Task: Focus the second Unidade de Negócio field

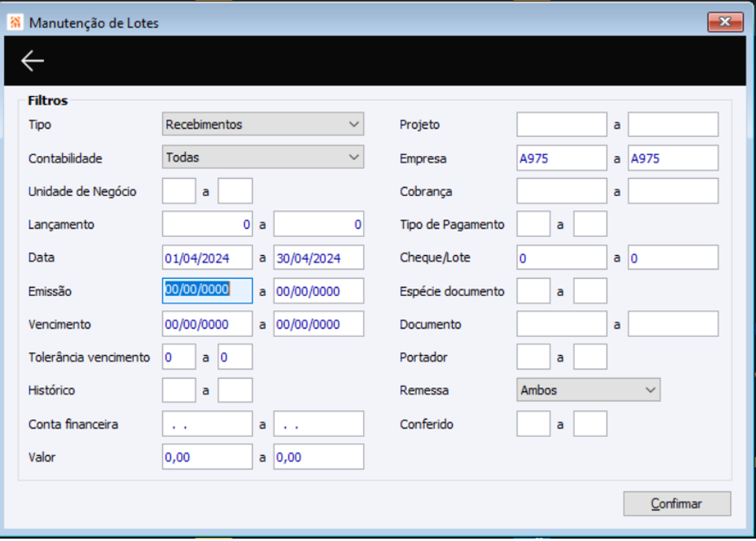Action: (x=235, y=191)
